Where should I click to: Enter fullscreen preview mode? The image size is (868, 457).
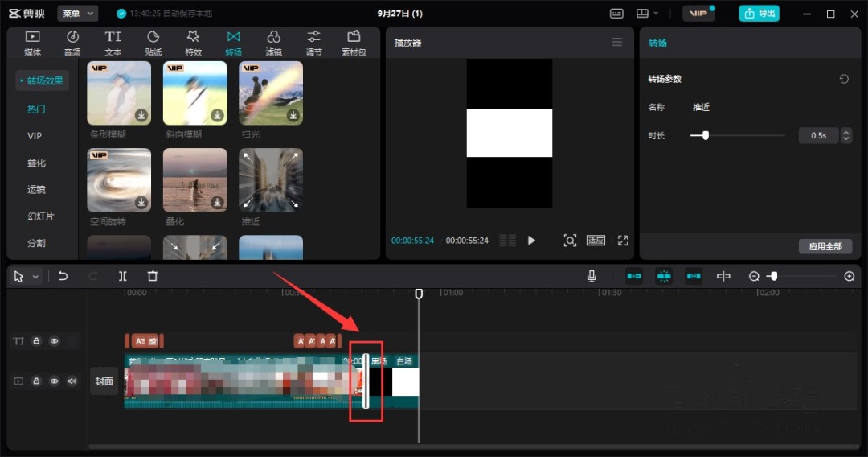623,241
